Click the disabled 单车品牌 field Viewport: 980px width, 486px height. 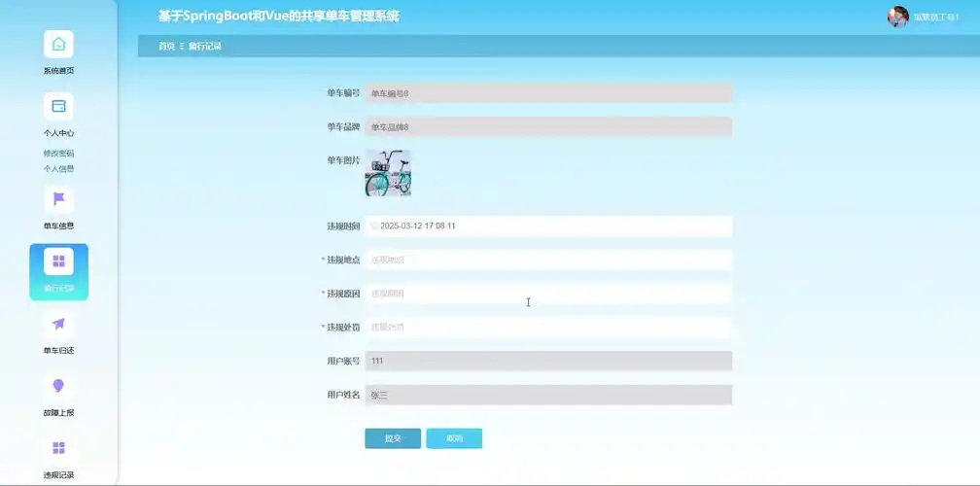[548, 126]
